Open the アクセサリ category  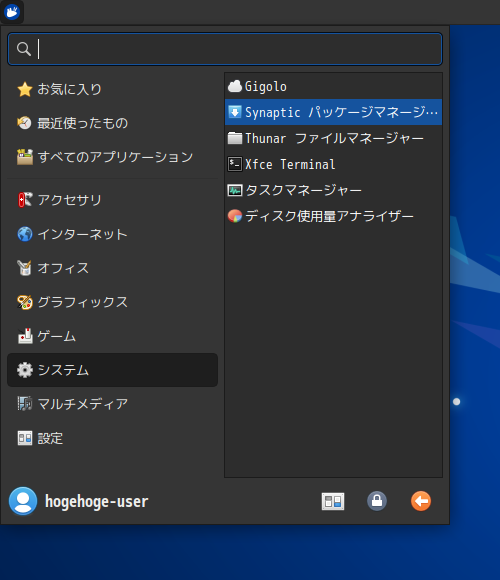pyautogui.click(x=112, y=200)
